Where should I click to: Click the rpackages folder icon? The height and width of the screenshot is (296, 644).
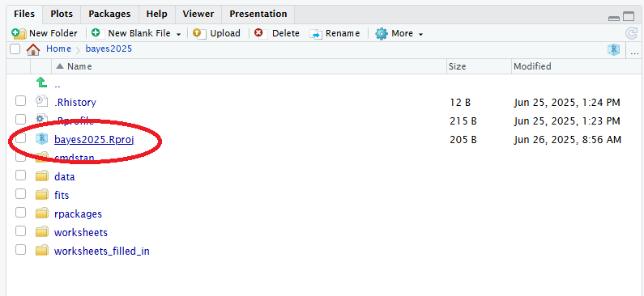42,214
